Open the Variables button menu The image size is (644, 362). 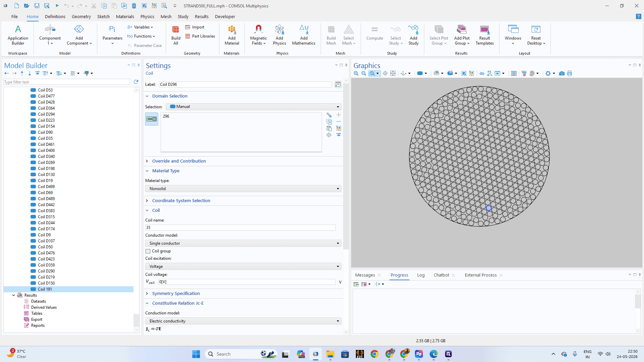tap(140, 27)
